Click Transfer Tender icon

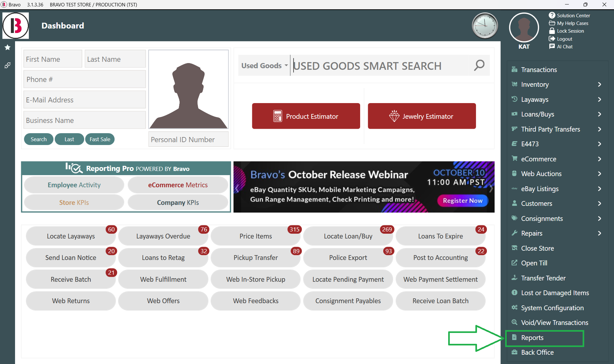(x=514, y=278)
